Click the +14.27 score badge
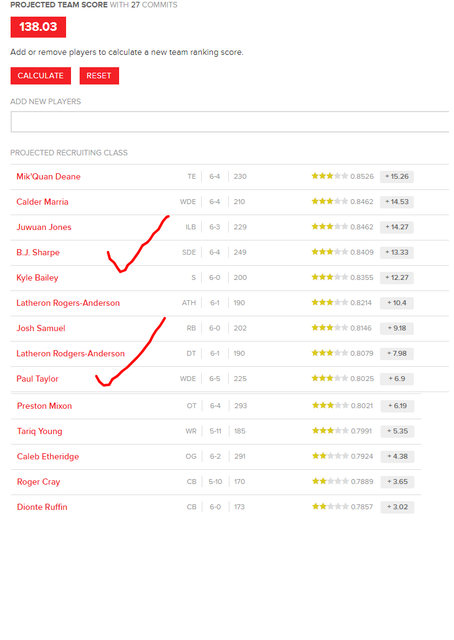454x640 pixels. tap(396, 227)
